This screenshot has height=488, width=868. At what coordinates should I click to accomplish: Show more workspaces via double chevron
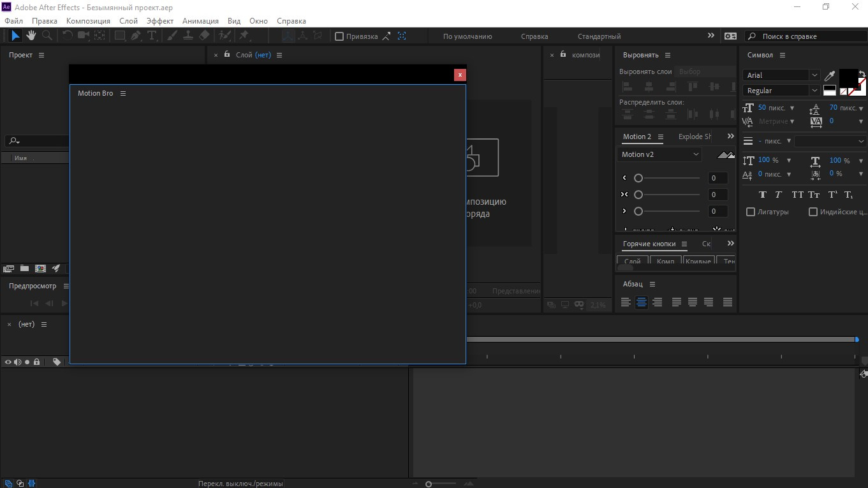coord(711,36)
